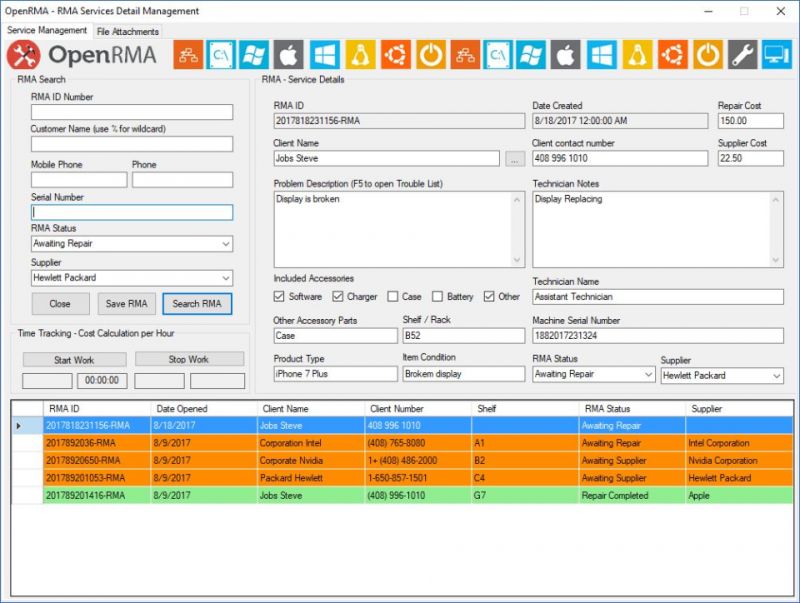Click the leftmost orange Ubuntu icon

(x=395, y=55)
